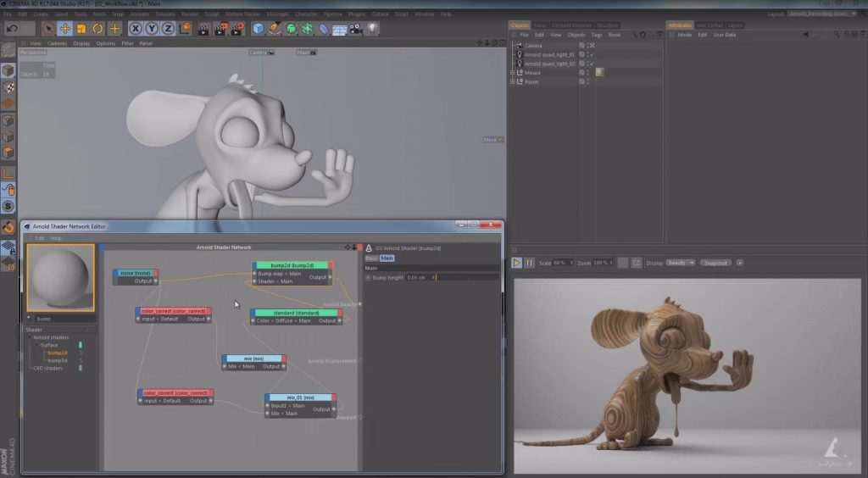Open the Plugins menu
Image resolution: width=868 pixels, height=478 pixels.
357,14
